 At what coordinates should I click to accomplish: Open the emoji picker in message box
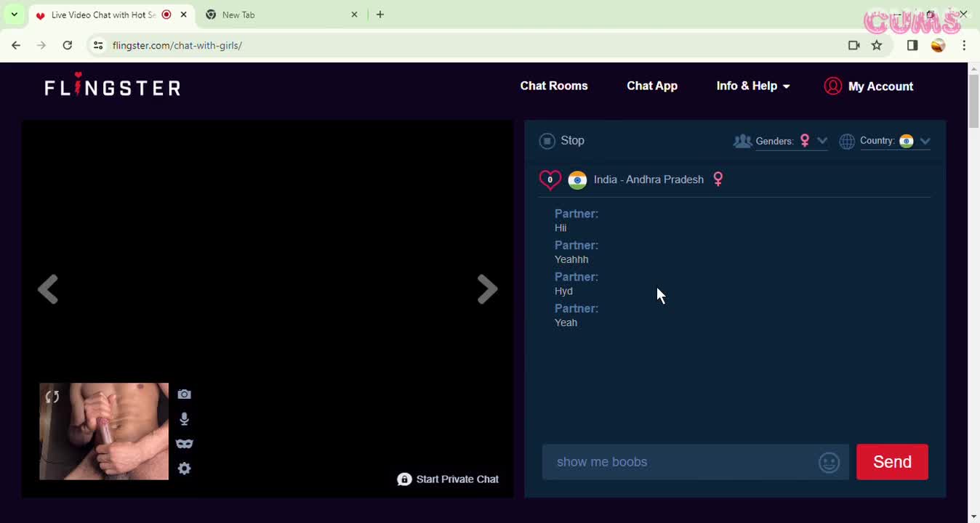pos(829,462)
